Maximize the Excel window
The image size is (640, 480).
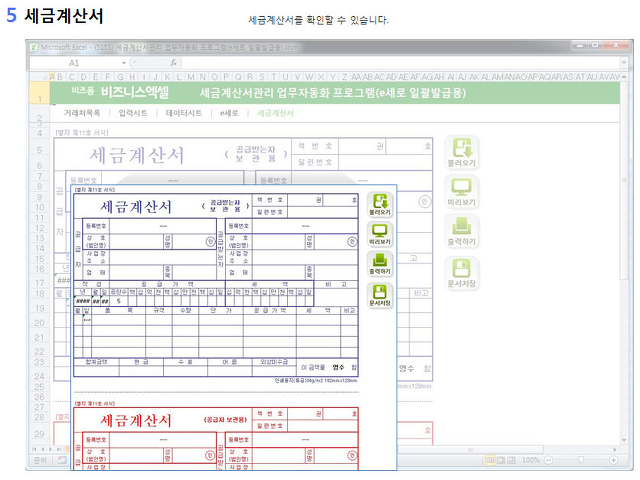point(596,45)
